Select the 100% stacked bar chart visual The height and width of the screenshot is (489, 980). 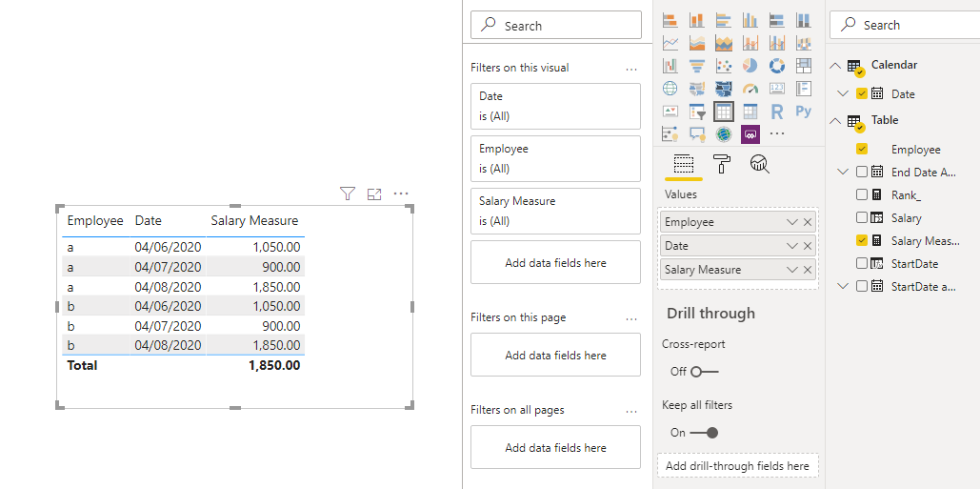[x=777, y=20]
